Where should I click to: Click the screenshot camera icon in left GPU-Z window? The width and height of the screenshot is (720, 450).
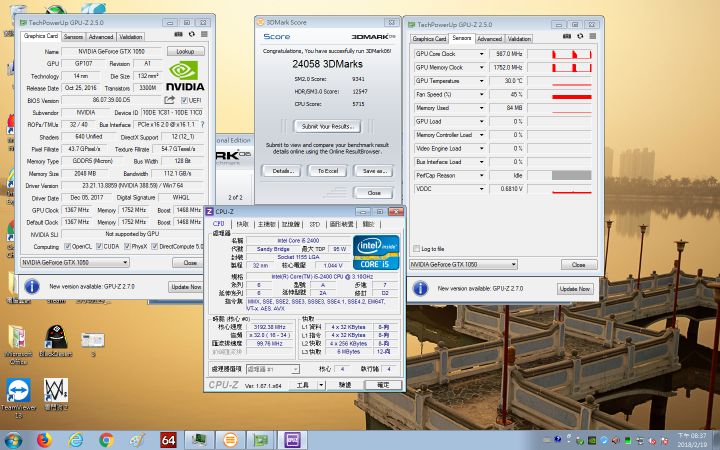tap(178, 34)
